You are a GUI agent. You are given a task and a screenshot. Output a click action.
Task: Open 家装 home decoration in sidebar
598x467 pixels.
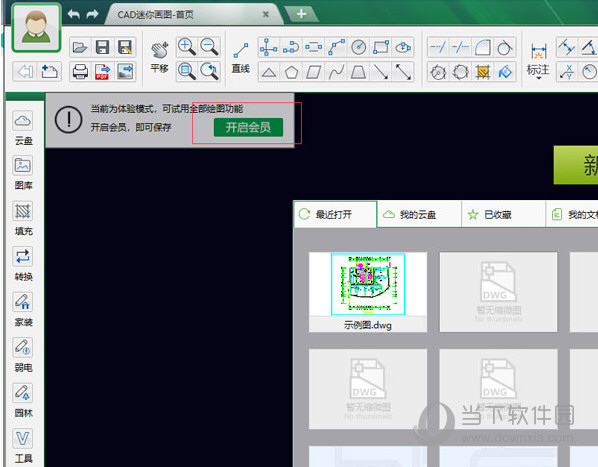(23, 310)
